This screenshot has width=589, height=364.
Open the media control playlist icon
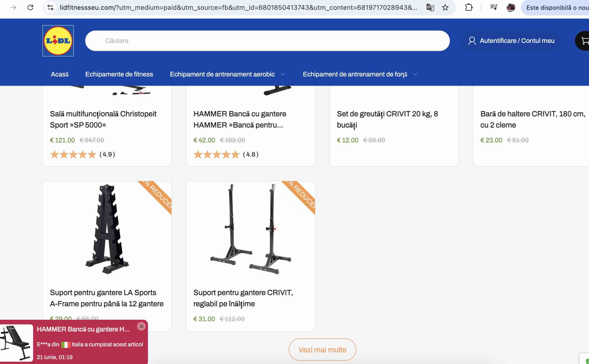pos(494,7)
